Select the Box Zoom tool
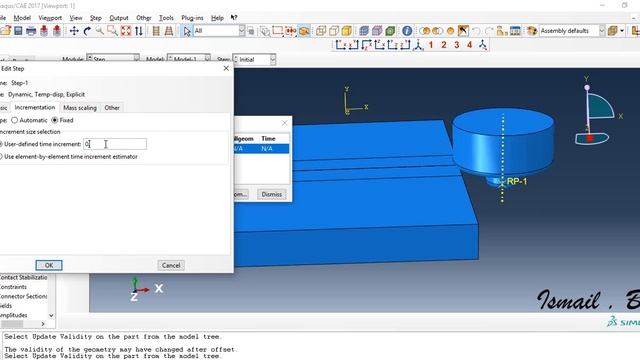The height and width of the screenshot is (360, 640). coord(113,31)
